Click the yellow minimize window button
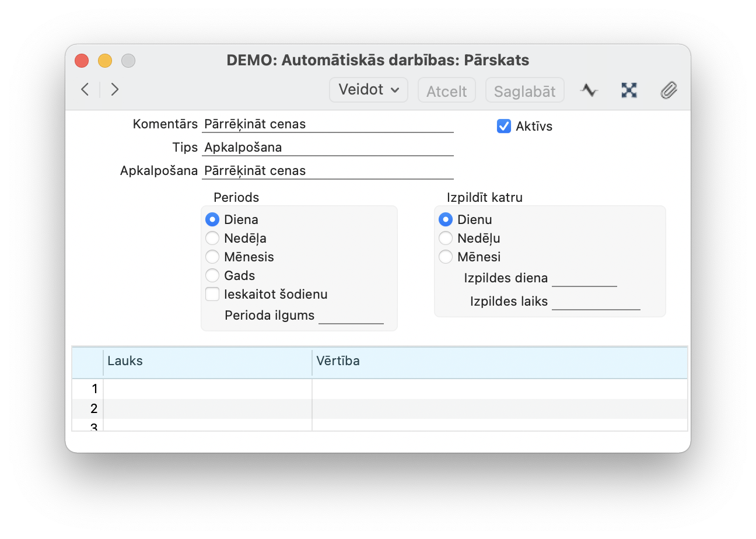The width and height of the screenshot is (756, 539). [105, 61]
